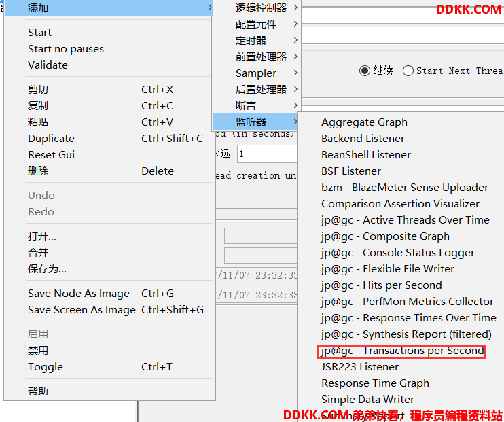Expand 逻辑控制器 submenu
504x422 pixels.
click(257, 7)
